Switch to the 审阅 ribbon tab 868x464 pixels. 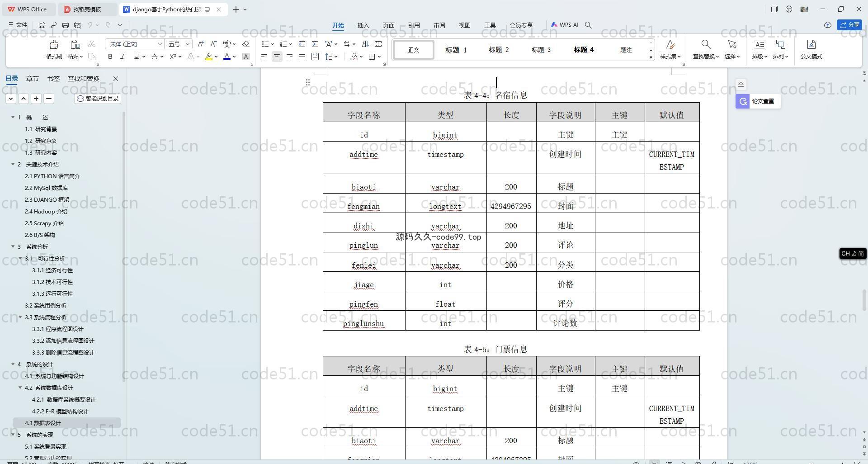[x=439, y=25]
